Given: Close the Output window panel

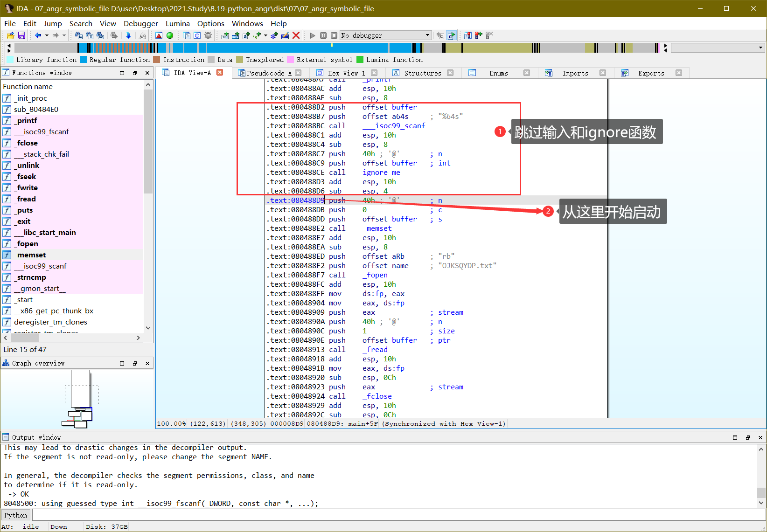Looking at the screenshot, I should (760, 437).
